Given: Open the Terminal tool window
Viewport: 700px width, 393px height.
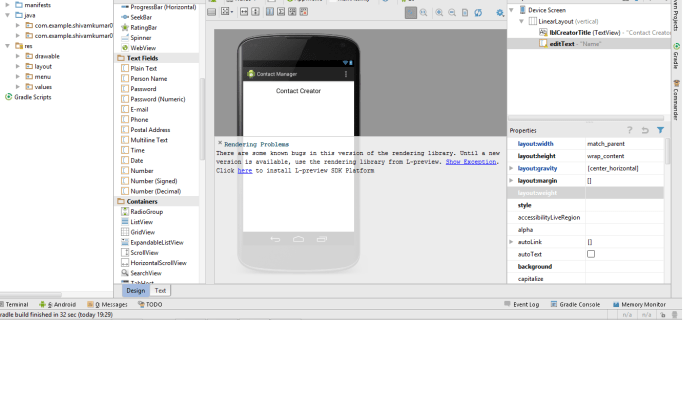Looking at the screenshot, I should pos(14,304).
